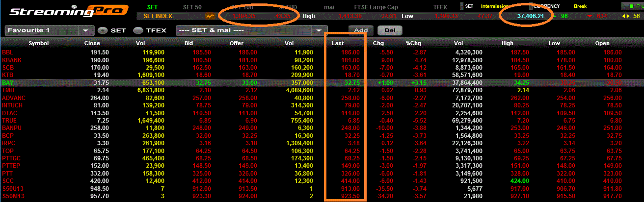Select the TMB symbol
Image resolution: width=644 pixels, height=204 pixels.
pos(8,90)
